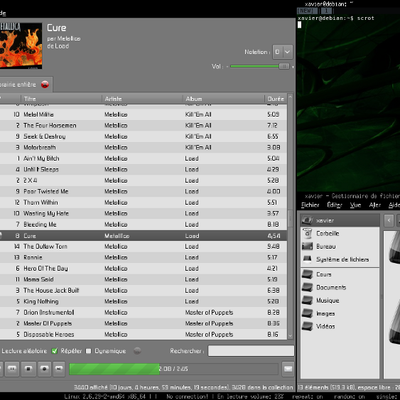
Task: Open the Musique folder in file manager
Action: [327, 300]
